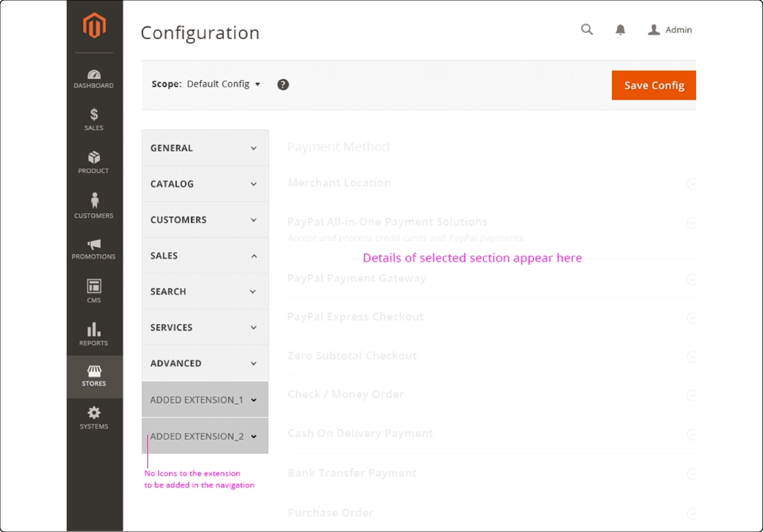The width and height of the screenshot is (763, 532).
Task: Expand Merchant Location section chevron
Action: (691, 184)
